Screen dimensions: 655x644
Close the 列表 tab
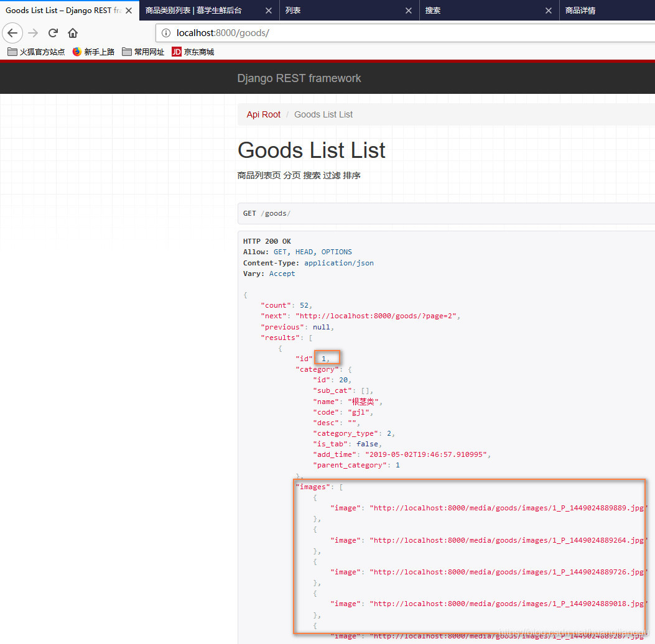point(409,11)
